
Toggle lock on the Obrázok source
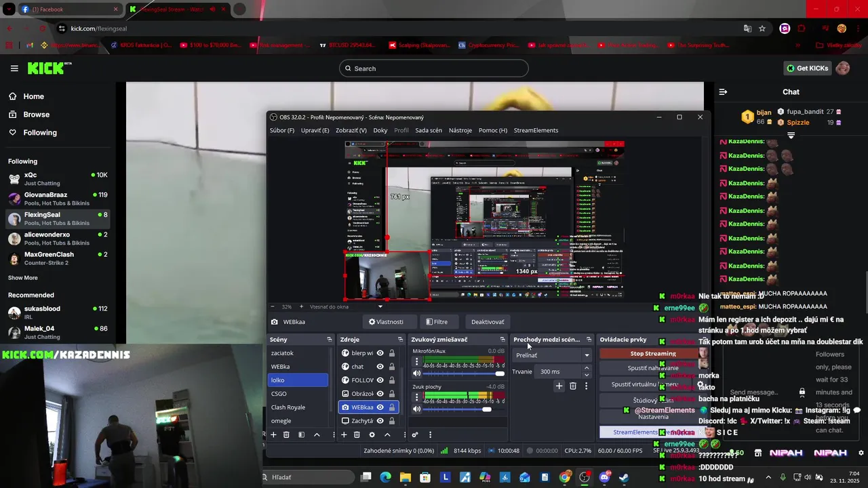[x=392, y=394]
